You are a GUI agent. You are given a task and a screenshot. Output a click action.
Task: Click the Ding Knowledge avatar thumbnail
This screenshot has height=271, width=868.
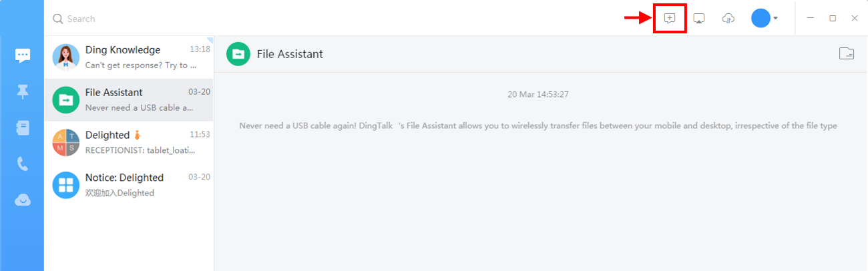click(x=66, y=57)
